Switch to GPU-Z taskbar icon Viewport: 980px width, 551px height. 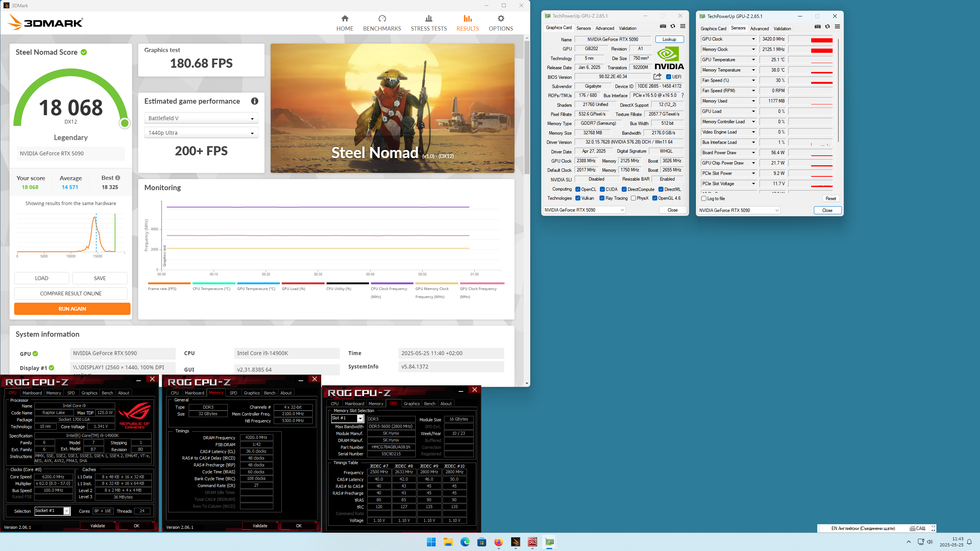pos(549,542)
